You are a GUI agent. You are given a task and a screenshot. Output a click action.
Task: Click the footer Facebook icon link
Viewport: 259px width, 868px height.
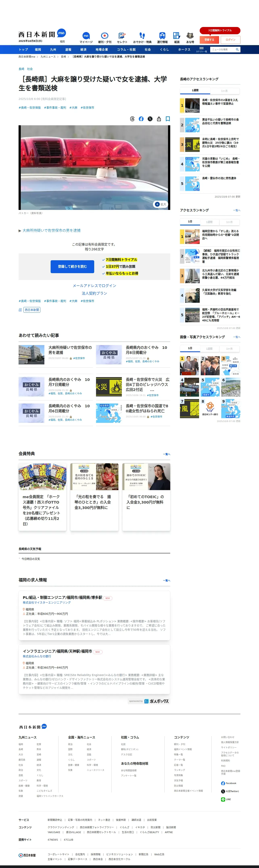(229, 783)
